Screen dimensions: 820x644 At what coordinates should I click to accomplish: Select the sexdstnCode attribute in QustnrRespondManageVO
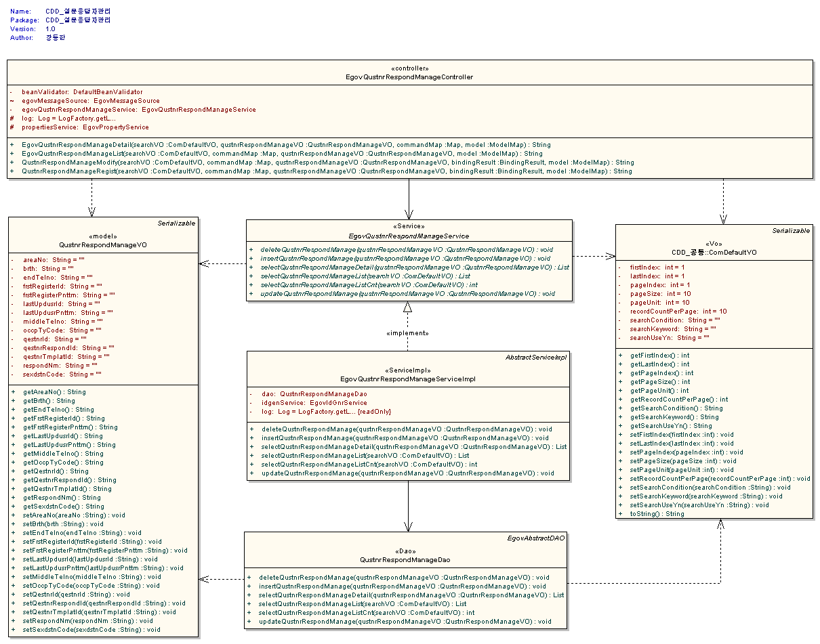[62, 374]
